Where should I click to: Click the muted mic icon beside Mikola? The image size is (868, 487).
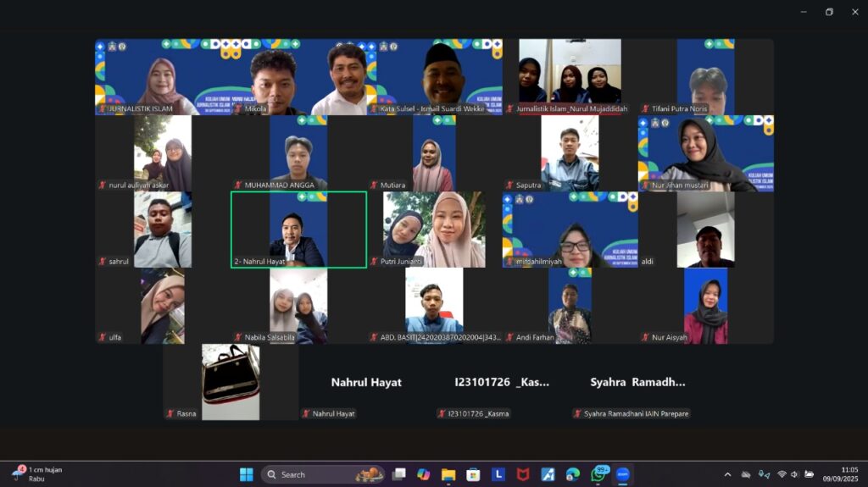238,108
